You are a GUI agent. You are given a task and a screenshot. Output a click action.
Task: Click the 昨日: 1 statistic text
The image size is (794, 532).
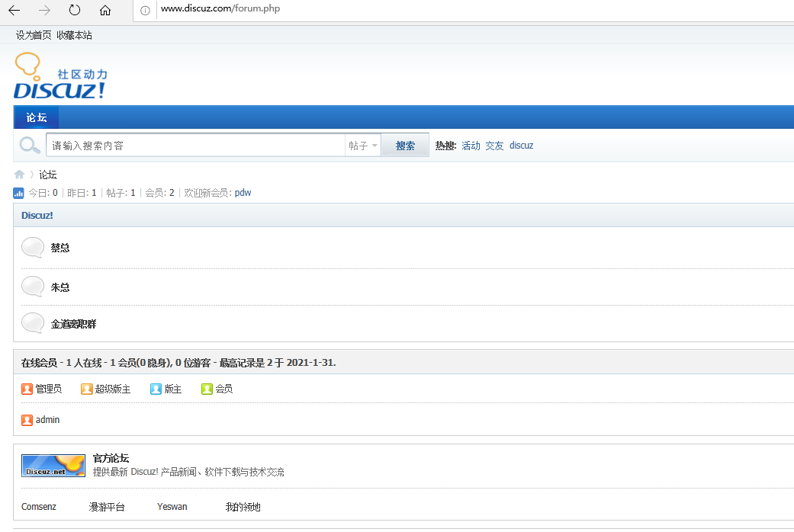click(82, 193)
